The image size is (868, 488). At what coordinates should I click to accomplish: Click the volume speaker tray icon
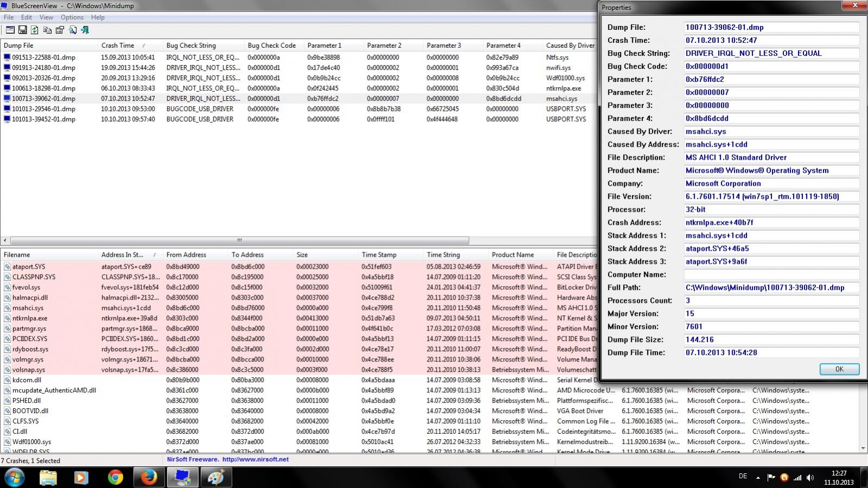click(x=810, y=478)
